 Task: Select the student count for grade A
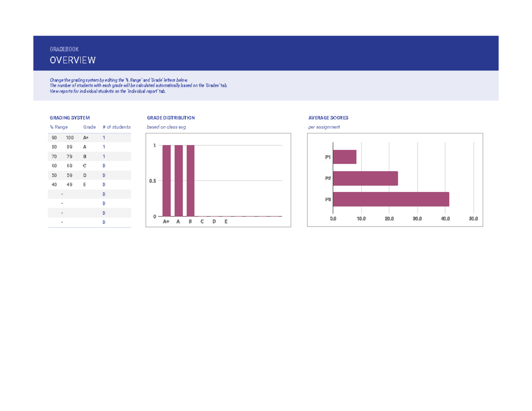(104, 147)
